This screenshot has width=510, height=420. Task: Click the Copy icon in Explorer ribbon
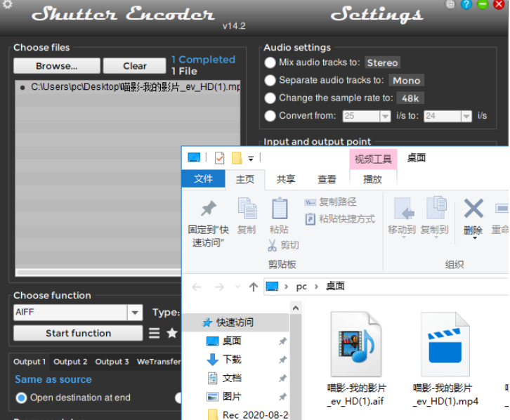[247, 209]
